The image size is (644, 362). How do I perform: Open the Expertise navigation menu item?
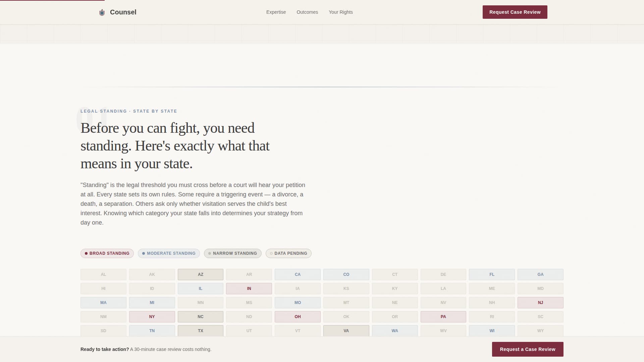pos(276,12)
